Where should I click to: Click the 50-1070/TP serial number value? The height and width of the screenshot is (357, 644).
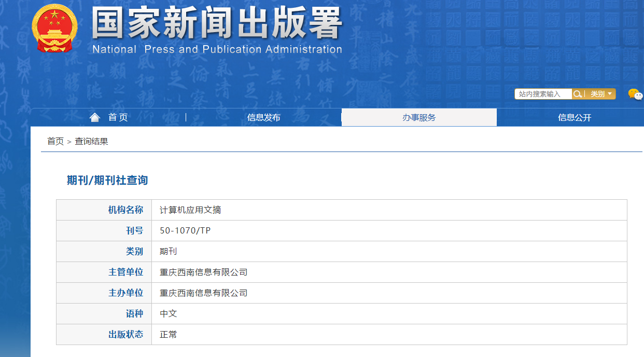pyautogui.click(x=185, y=231)
